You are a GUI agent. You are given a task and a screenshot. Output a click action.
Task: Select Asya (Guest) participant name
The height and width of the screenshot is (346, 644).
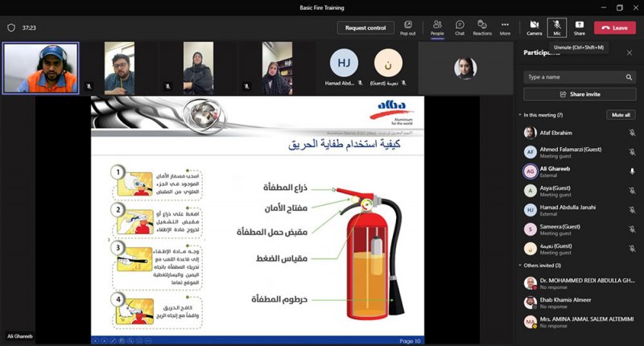click(x=555, y=188)
